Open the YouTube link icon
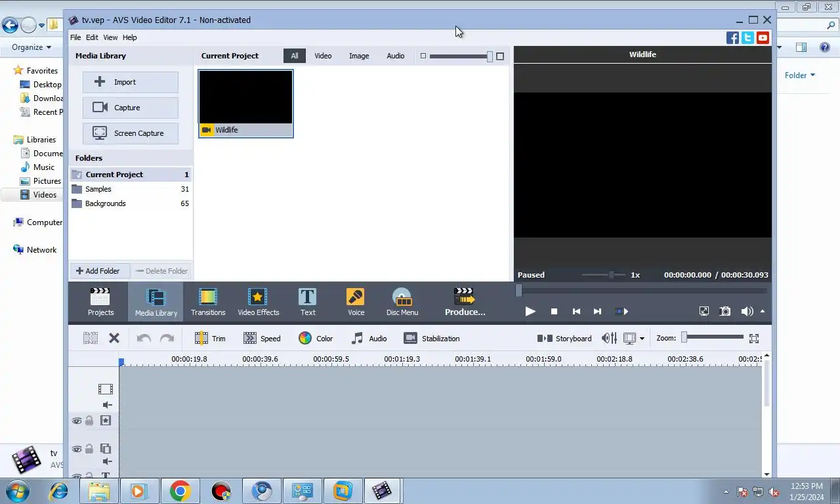 (x=763, y=38)
